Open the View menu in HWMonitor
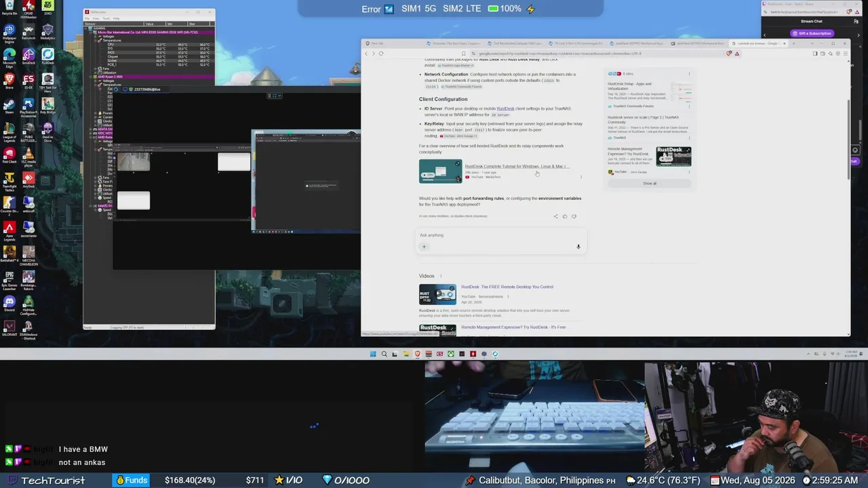The height and width of the screenshot is (488, 868). tap(96, 18)
